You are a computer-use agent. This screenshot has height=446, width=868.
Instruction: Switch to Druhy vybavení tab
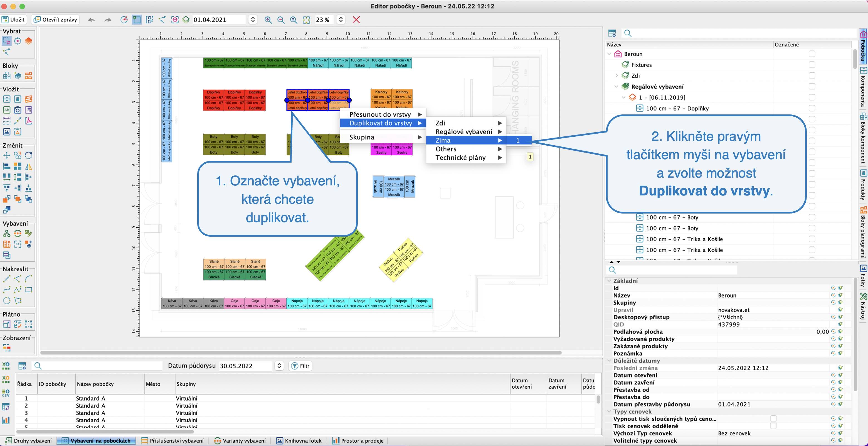point(29,441)
